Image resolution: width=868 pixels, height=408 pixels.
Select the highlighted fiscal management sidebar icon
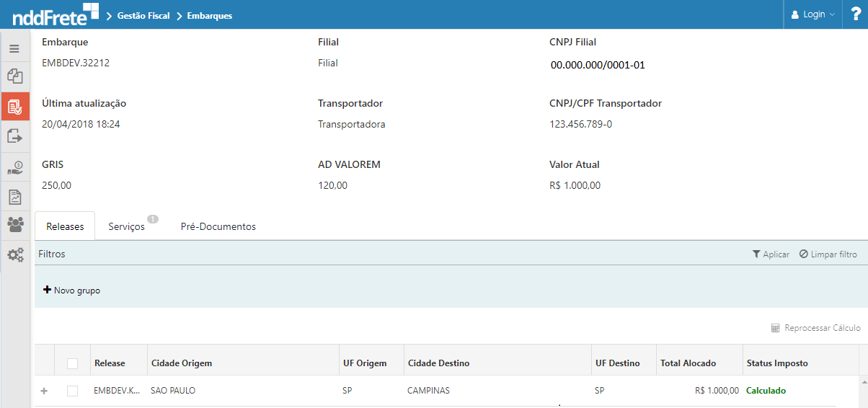[x=15, y=106]
